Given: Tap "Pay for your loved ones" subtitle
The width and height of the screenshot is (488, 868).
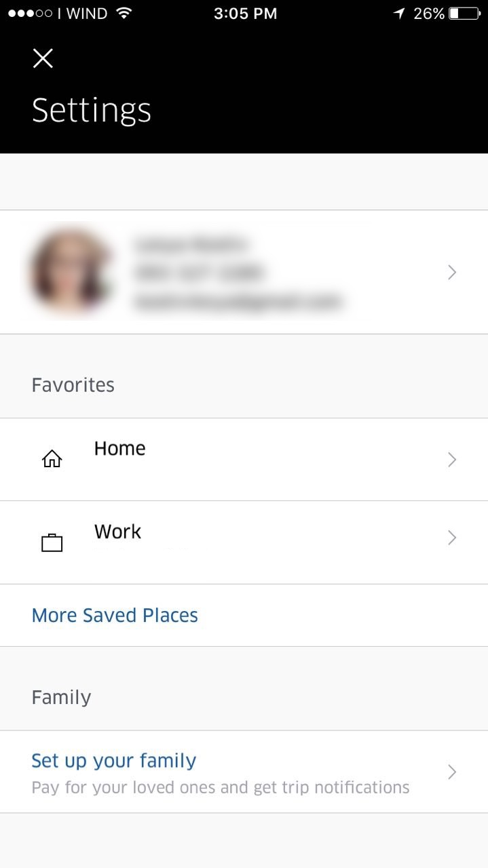Looking at the screenshot, I should click(x=221, y=787).
